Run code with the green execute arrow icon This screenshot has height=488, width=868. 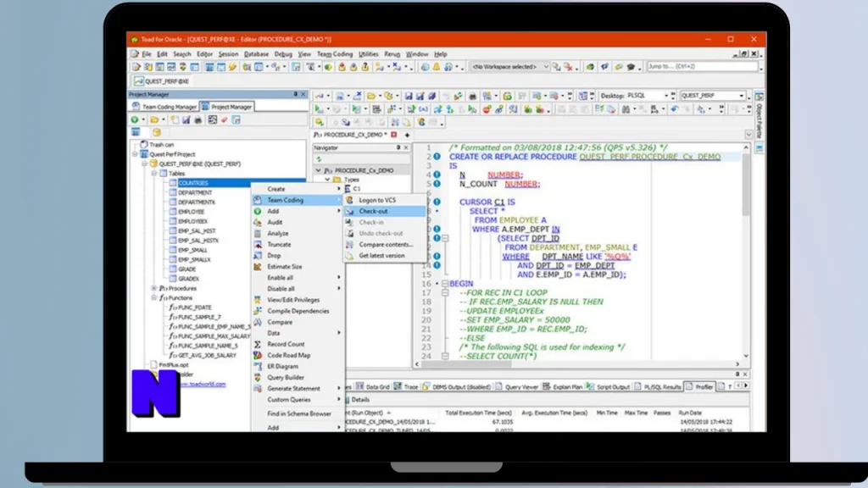(x=319, y=109)
